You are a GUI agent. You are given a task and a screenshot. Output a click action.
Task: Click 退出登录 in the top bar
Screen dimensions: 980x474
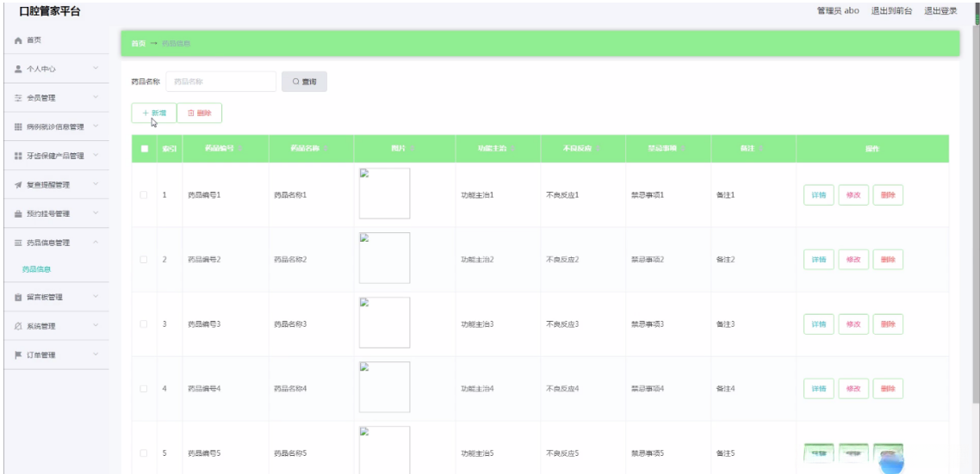(x=940, y=10)
